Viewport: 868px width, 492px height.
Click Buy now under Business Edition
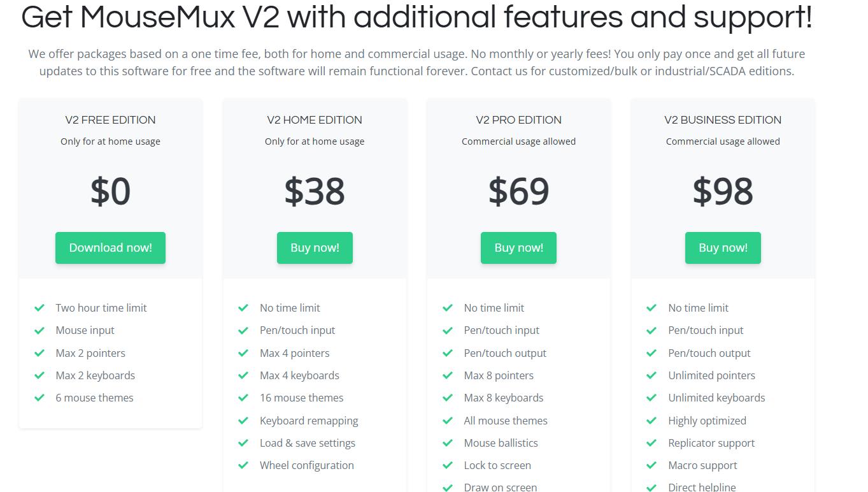point(723,248)
